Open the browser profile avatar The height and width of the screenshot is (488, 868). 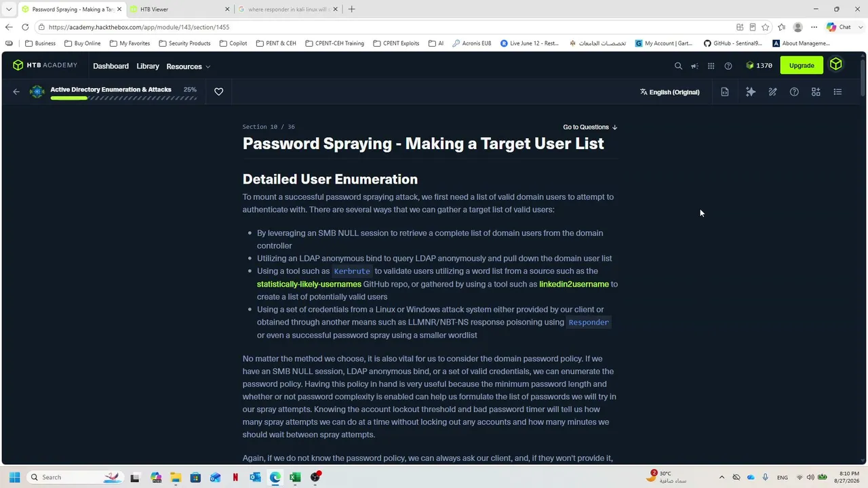coord(798,27)
